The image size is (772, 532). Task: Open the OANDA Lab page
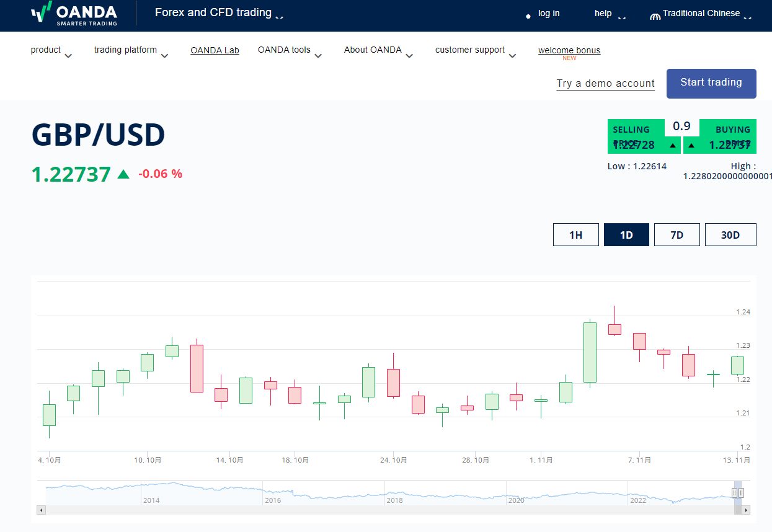click(215, 50)
